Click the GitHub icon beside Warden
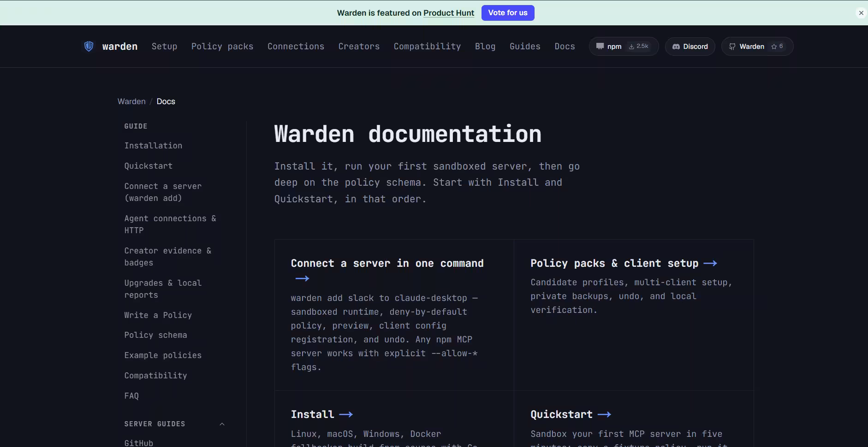 tap(732, 47)
